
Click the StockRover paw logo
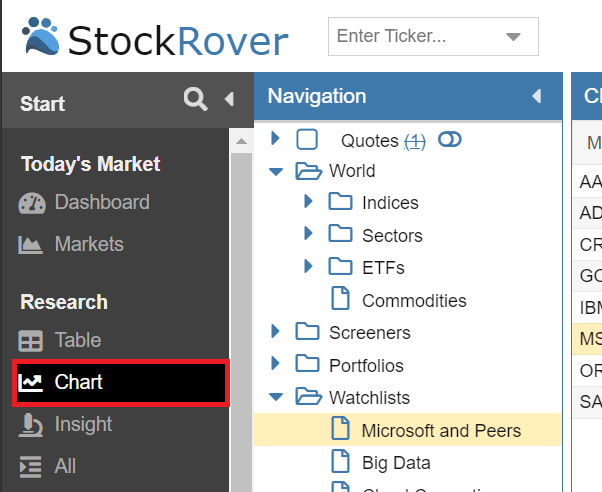pos(41,36)
